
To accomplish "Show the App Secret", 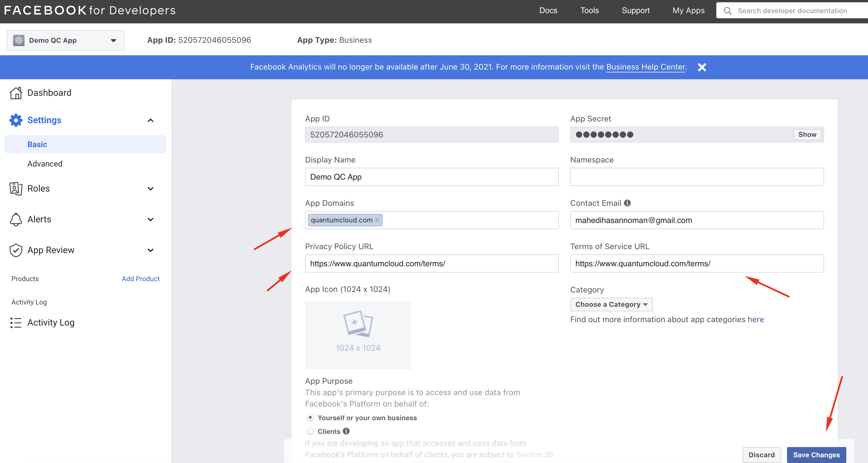I will [807, 135].
